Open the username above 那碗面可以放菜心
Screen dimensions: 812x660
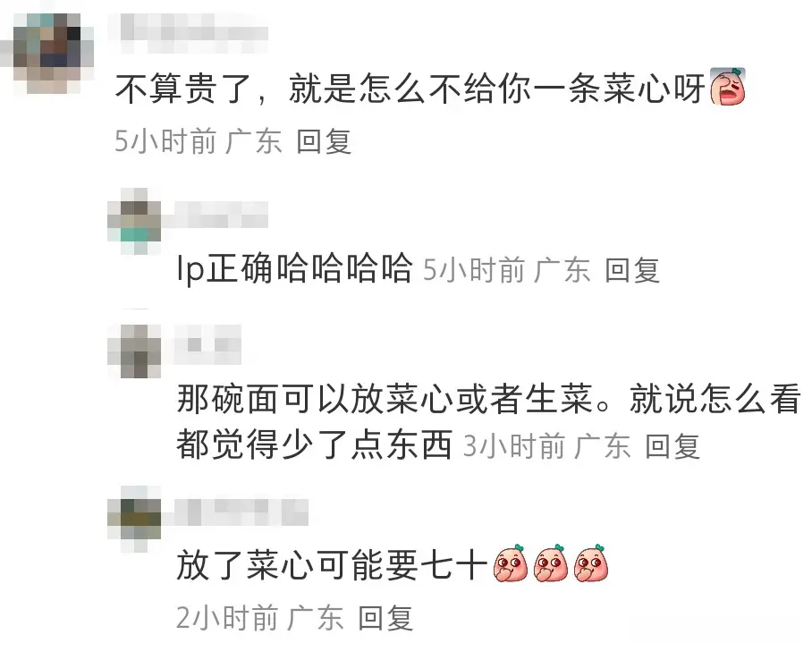207,344
